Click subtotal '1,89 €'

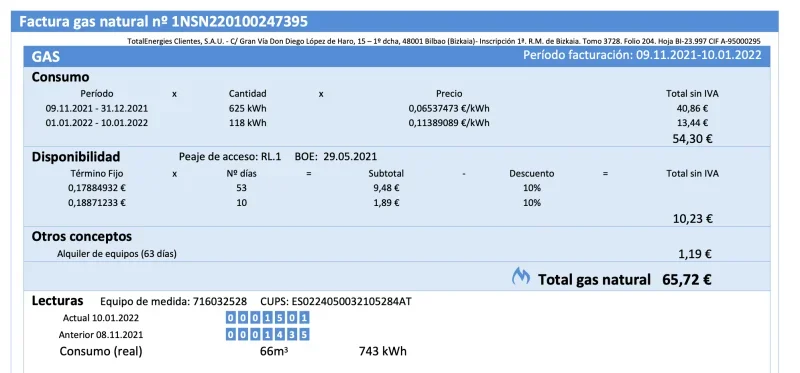pyautogui.click(x=386, y=203)
